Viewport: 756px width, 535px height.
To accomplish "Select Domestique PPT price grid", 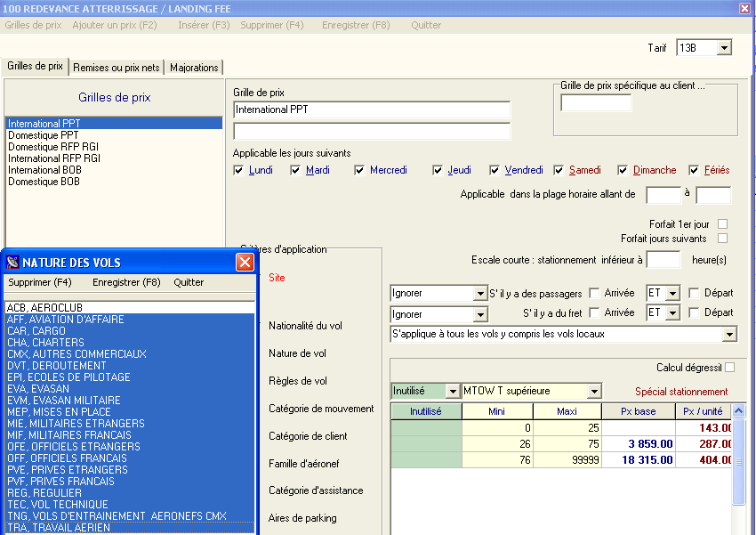I will tap(44, 135).
